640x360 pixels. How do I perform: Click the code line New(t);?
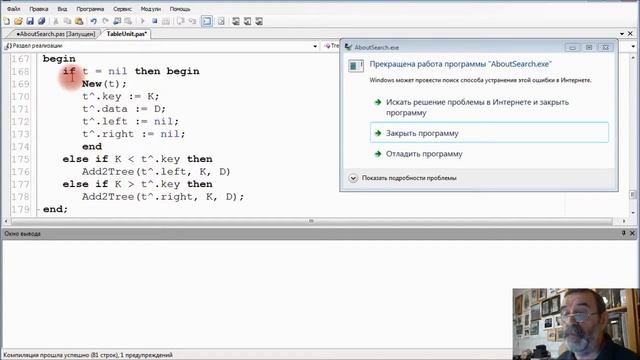pyautogui.click(x=104, y=84)
